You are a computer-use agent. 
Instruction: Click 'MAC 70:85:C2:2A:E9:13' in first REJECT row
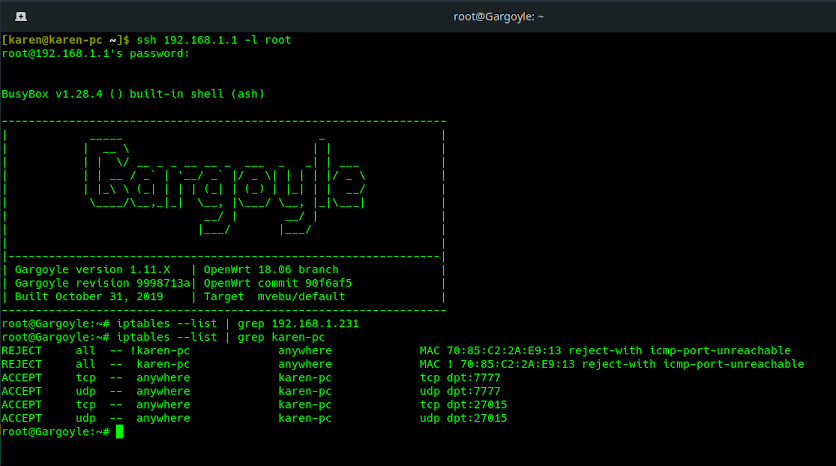coord(490,351)
